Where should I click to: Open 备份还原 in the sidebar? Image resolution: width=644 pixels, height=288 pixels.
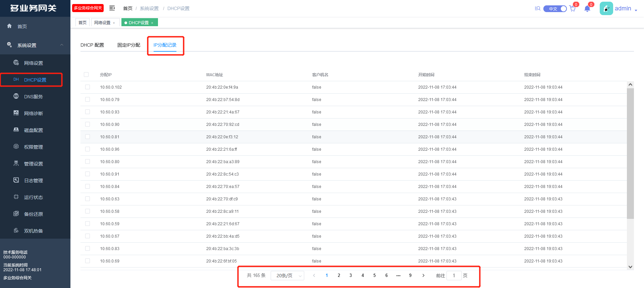[x=33, y=214]
